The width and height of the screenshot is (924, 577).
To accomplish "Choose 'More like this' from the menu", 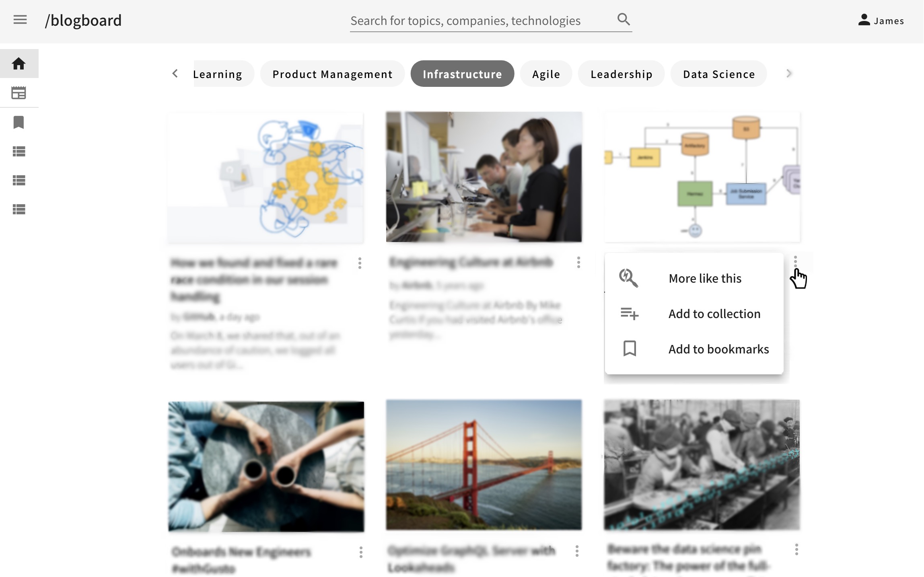I will pos(705,278).
